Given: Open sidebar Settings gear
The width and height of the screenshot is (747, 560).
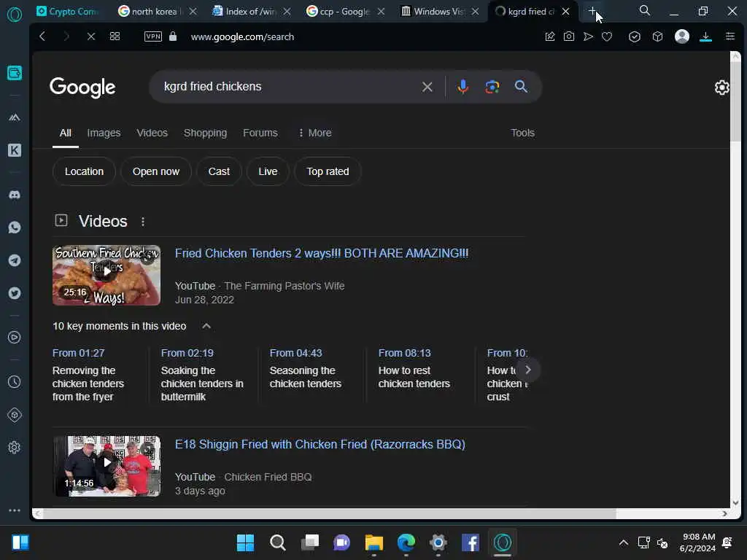Looking at the screenshot, I should click(x=15, y=447).
